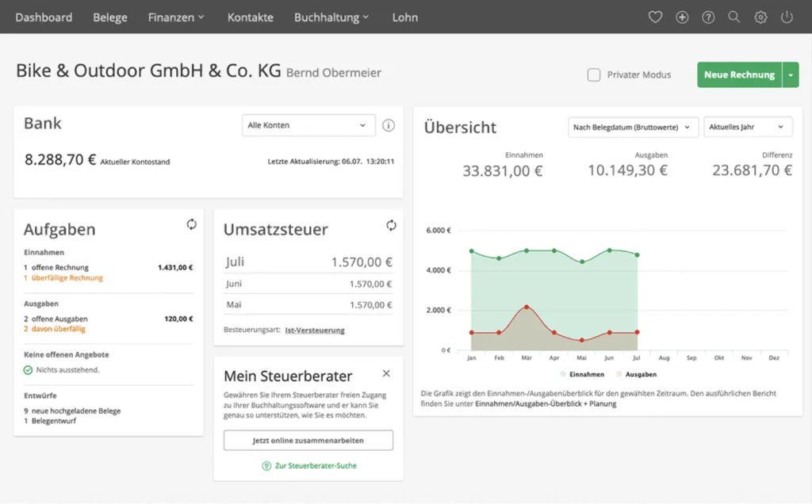Image resolution: width=812 pixels, height=504 pixels.
Task: Click the Neue Rechnung button
Action: (x=739, y=74)
